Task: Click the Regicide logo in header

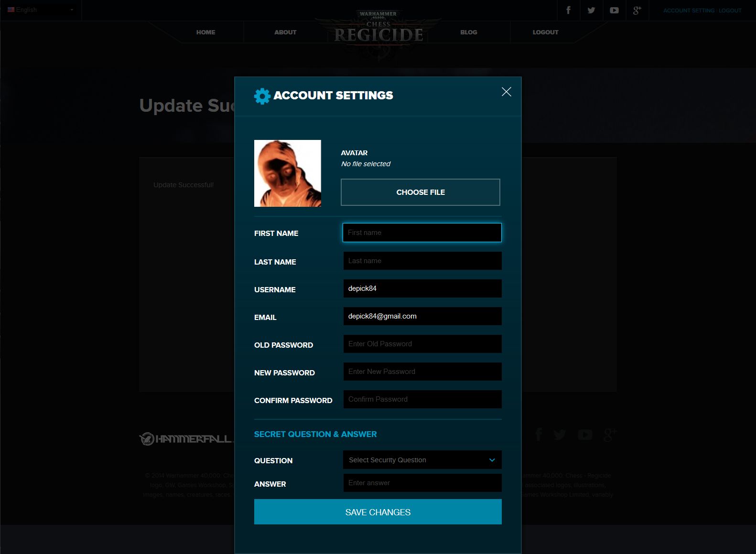Action: [x=378, y=32]
